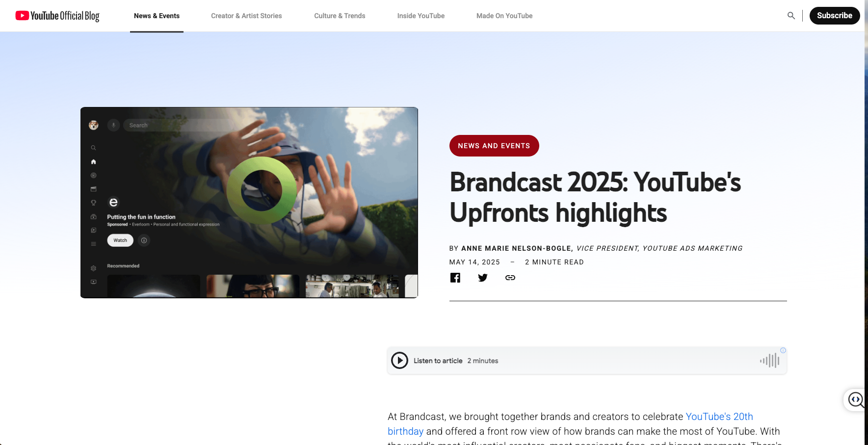Follow the YouTube's 20th birthday link

click(x=570, y=424)
